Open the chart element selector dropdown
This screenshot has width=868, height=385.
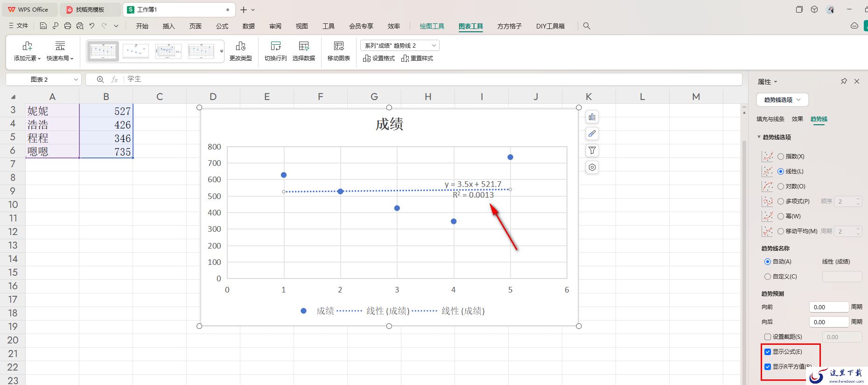pos(400,45)
